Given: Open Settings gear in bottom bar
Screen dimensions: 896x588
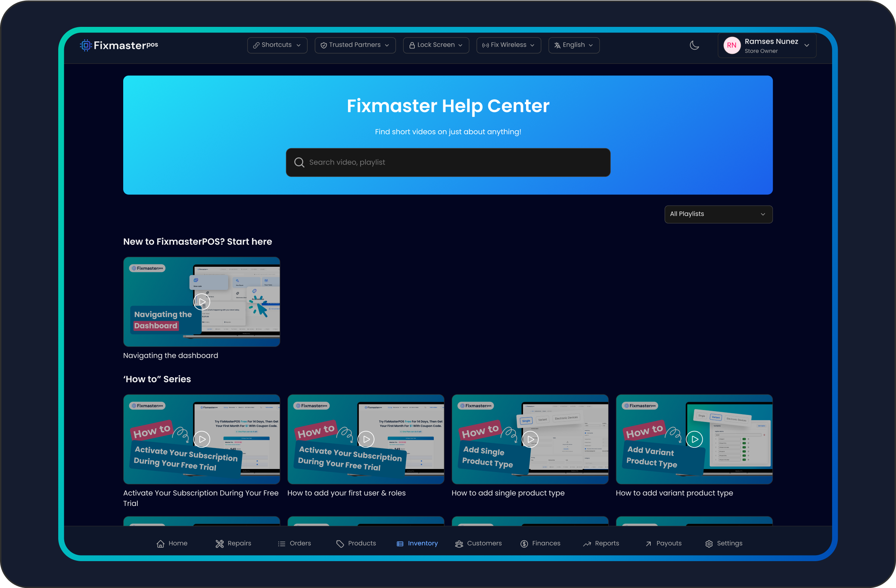Looking at the screenshot, I should (723, 543).
